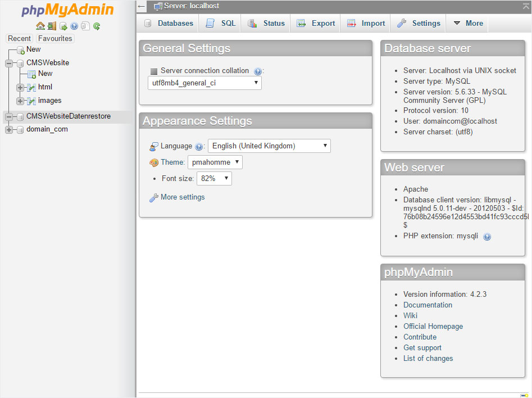The width and height of the screenshot is (532, 398).
Task: Open the Font size dropdown
Action: click(214, 178)
